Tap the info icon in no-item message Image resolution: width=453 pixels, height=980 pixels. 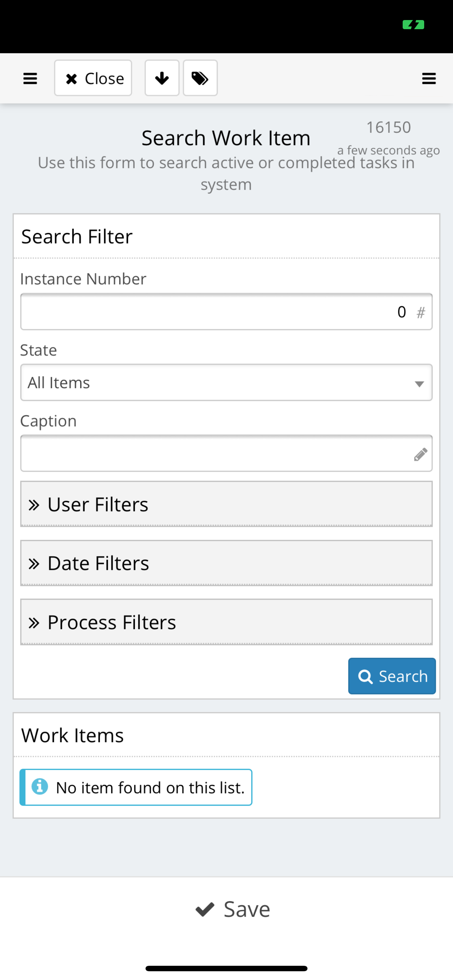coord(40,786)
